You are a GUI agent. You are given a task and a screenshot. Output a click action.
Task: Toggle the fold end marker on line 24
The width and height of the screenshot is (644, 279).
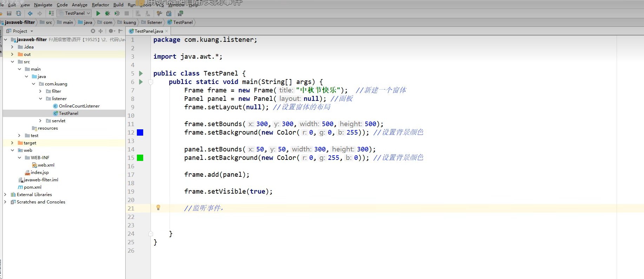click(151, 234)
